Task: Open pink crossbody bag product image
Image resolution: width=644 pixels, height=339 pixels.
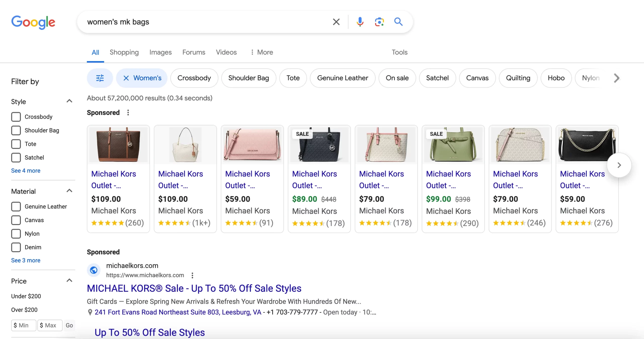Action: [252, 145]
